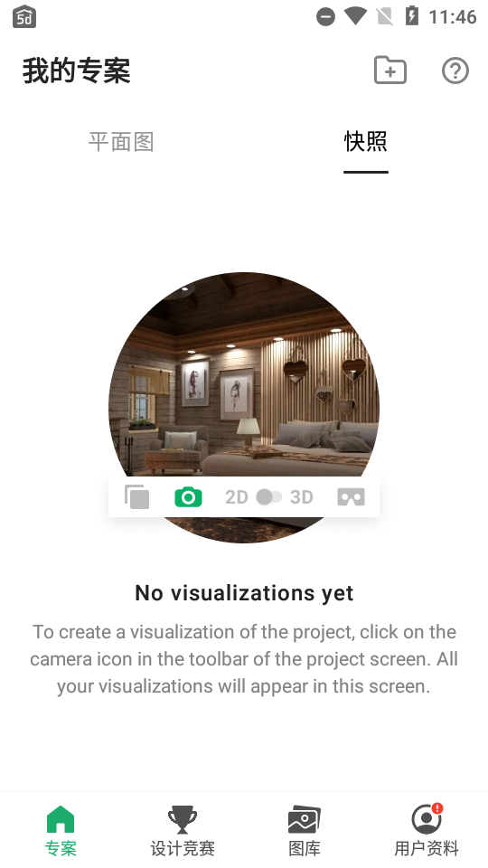This screenshot has height=868, width=488.
Task: Click the Planner 5D status bar icon
Action: click(x=24, y=16)
